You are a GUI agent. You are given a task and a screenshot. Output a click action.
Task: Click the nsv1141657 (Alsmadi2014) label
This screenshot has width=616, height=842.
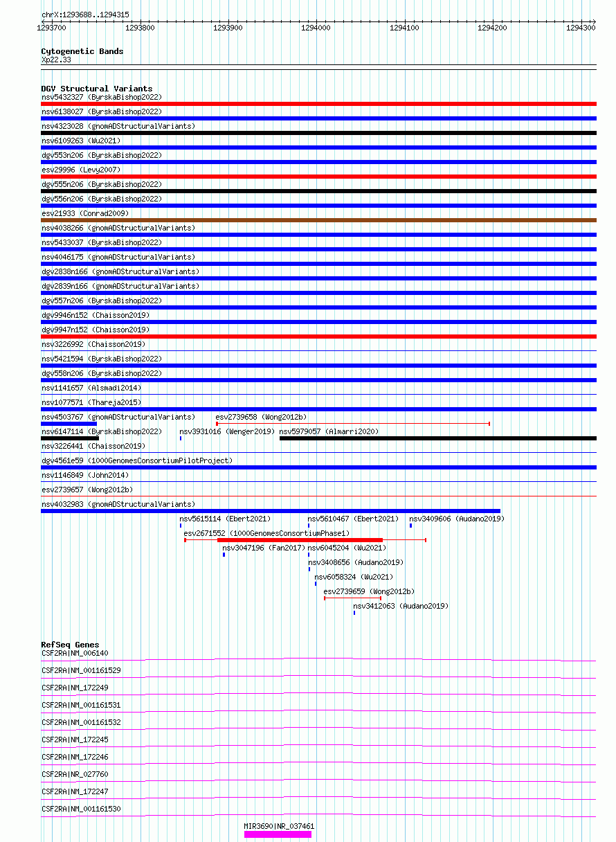[91, 388]
